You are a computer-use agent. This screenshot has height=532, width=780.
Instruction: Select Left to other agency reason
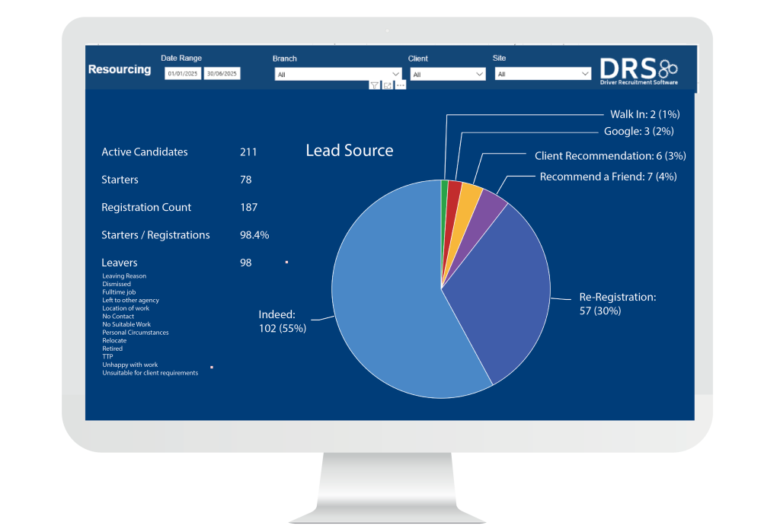(131, 300)
